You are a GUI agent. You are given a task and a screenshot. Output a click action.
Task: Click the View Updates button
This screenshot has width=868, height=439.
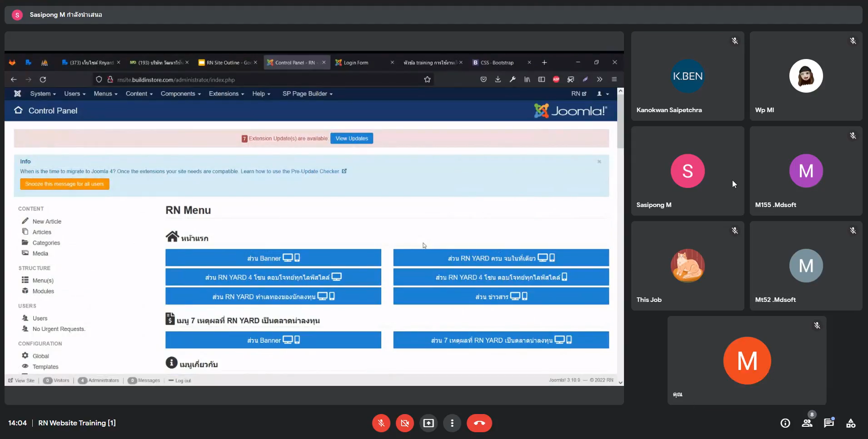351,138
